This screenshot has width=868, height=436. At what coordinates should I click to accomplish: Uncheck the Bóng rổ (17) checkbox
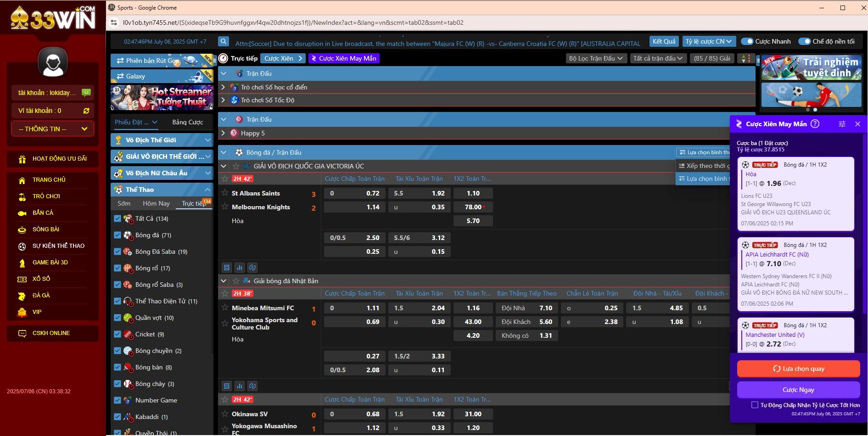[x=118, y=268]
